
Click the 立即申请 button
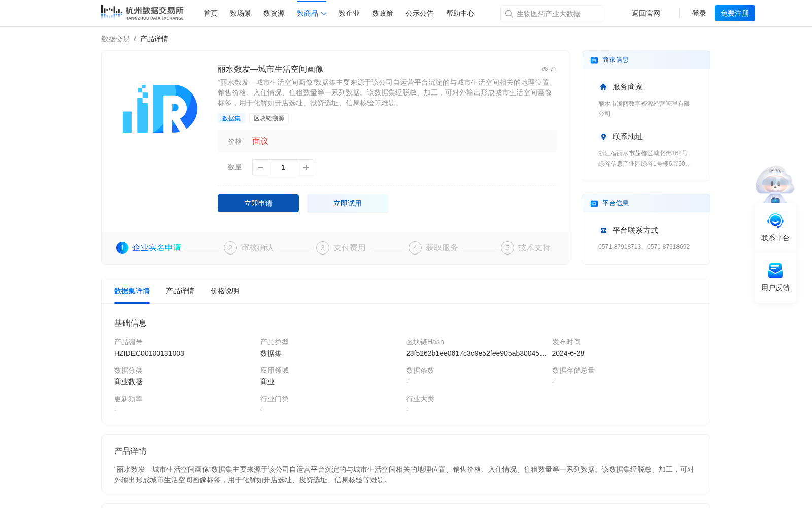pos(258,203)
